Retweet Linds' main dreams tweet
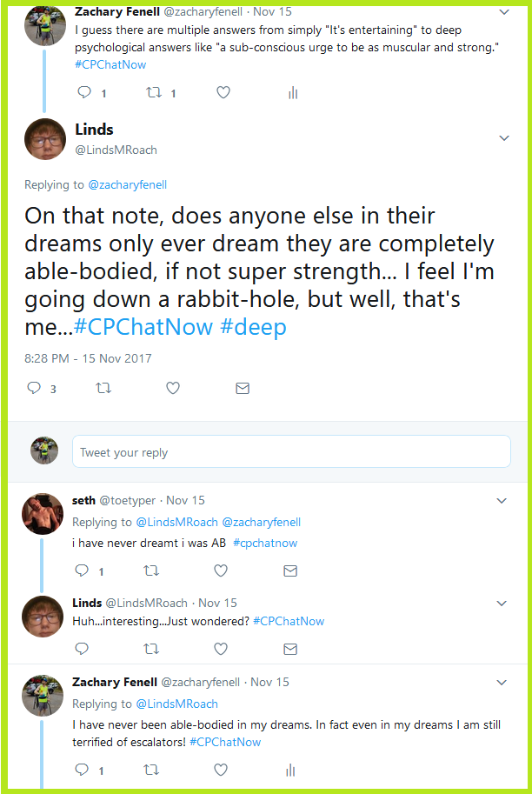 click(103, 388)
